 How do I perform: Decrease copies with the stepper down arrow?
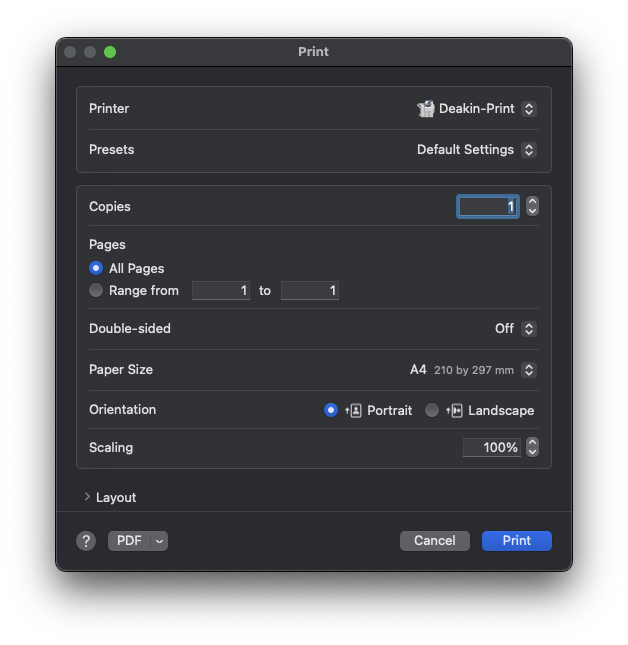[533, 211]
